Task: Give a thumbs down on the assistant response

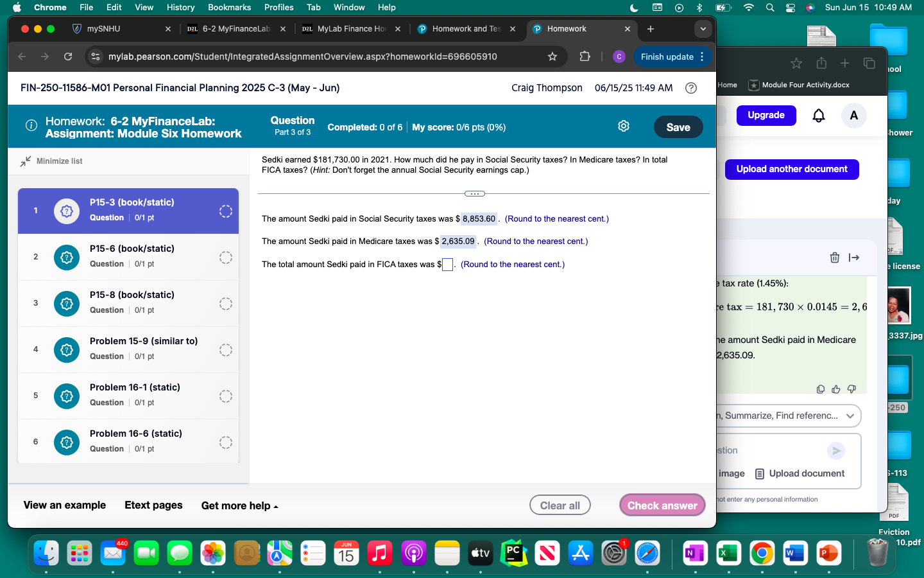Action: click(851, 389)
